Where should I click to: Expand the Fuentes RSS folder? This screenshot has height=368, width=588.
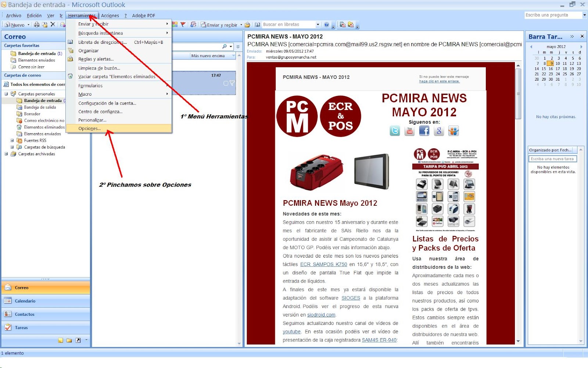(x=12, y=141)
